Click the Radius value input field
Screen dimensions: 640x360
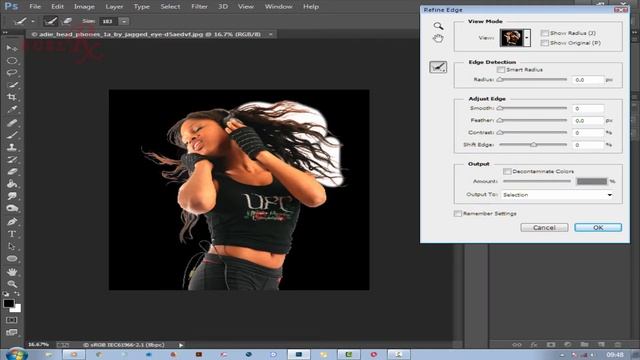tap(588, 80)
